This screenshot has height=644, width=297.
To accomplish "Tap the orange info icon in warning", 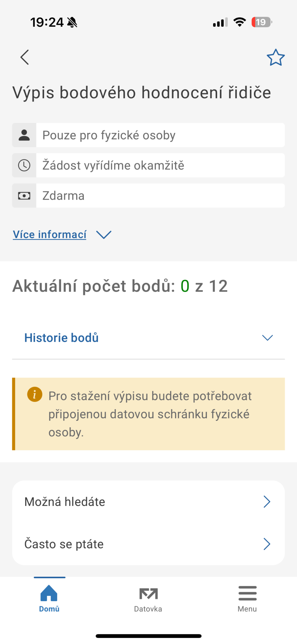I will click(35, 394).
